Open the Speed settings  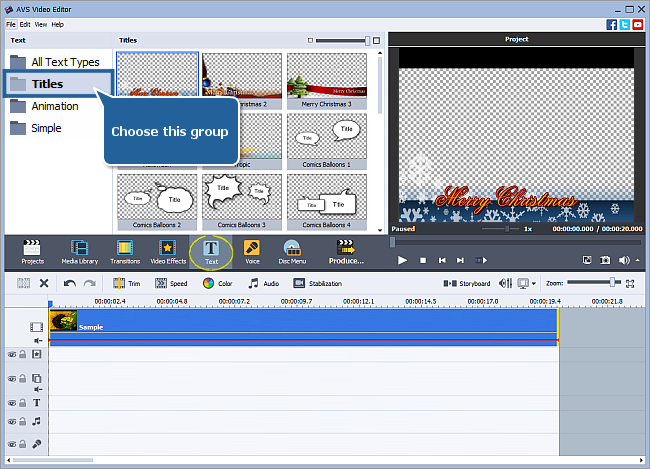click(x=171, y=283)
